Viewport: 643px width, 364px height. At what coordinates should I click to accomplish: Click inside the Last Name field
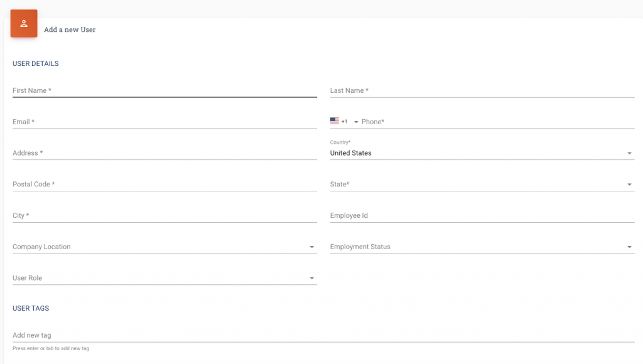coord(440,90)
